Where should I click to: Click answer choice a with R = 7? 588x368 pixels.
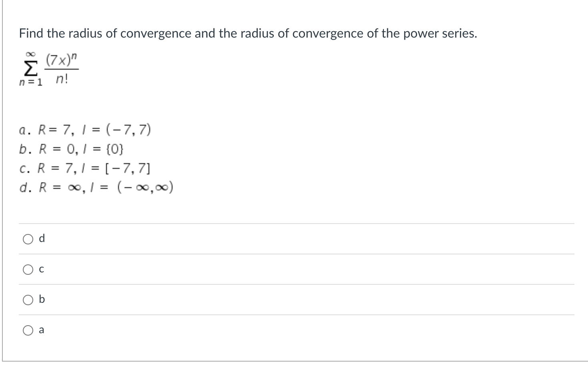tap(84, 129)
